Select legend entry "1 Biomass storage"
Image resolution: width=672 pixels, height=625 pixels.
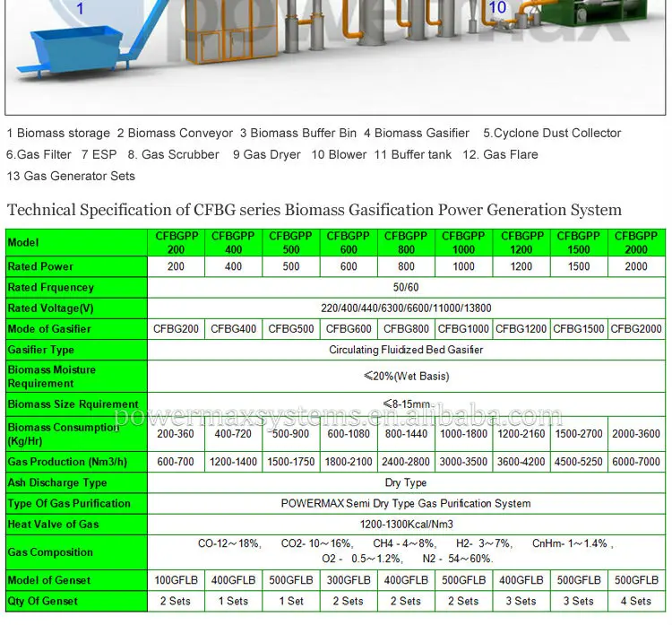tap(58, 133)
